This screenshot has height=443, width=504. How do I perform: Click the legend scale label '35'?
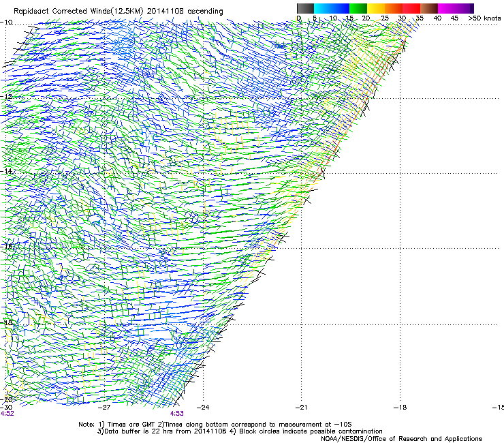point(420,18)
